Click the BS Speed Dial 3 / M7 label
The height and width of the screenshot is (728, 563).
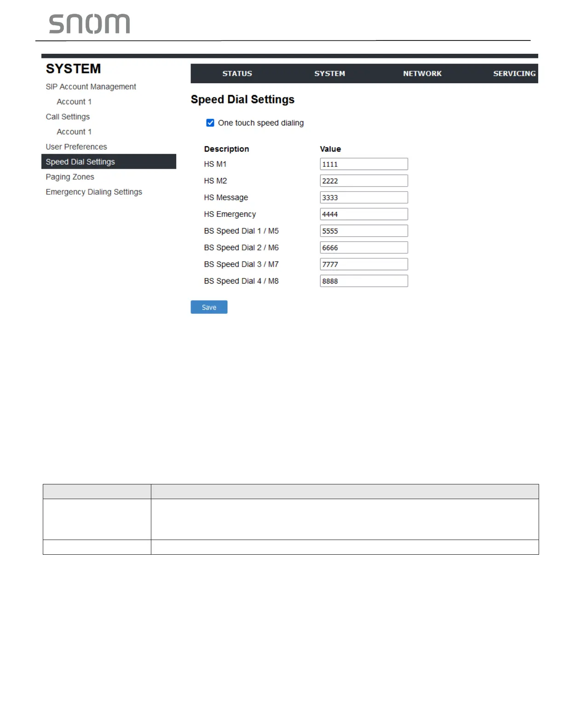coord(241,264)
